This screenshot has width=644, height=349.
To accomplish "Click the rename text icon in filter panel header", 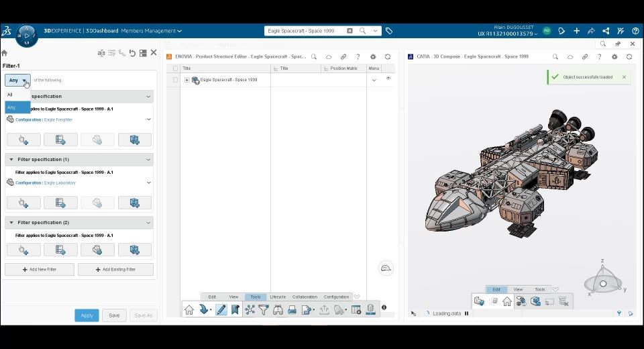I will (x=101, y=53).
